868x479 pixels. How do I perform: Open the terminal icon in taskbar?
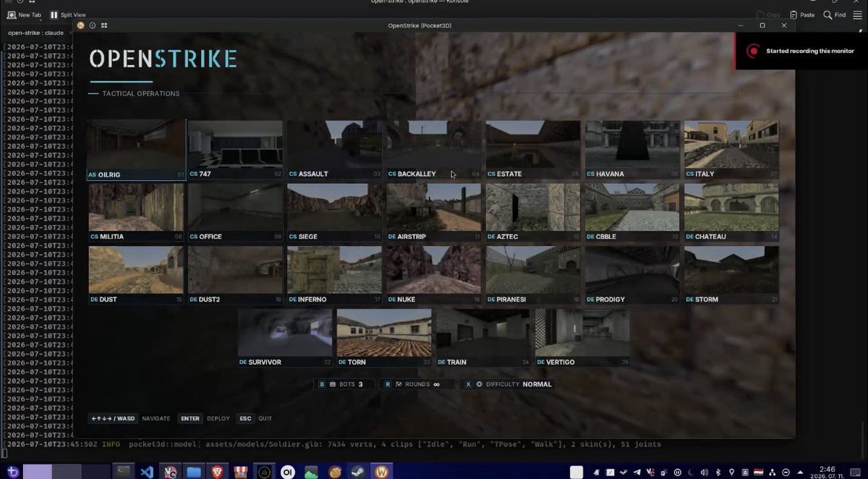124,472
